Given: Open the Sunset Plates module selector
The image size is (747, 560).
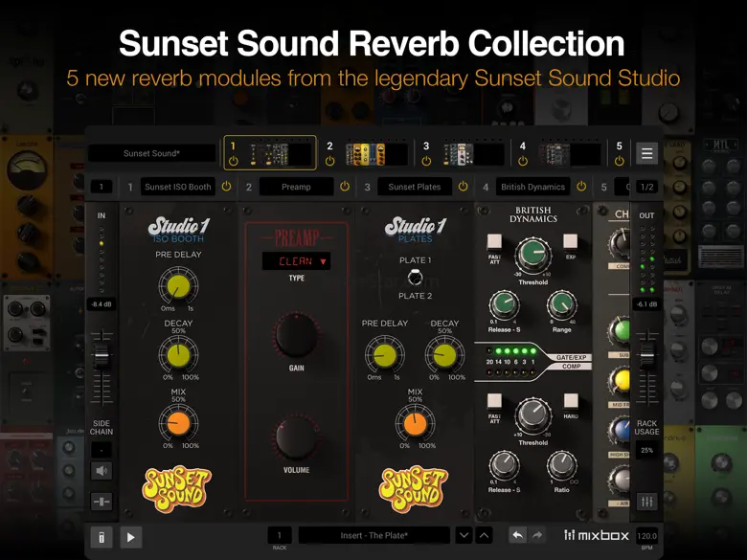Looking at the screenshot, I should point(415,187).
